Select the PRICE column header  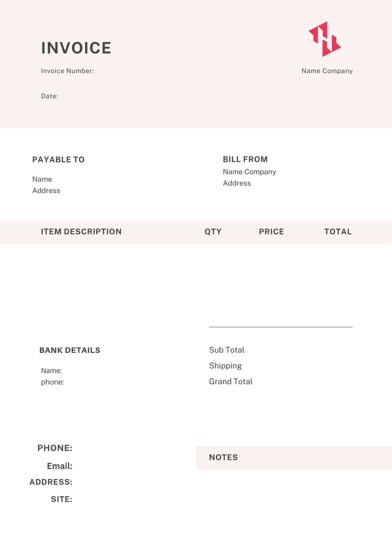[271, 232]
